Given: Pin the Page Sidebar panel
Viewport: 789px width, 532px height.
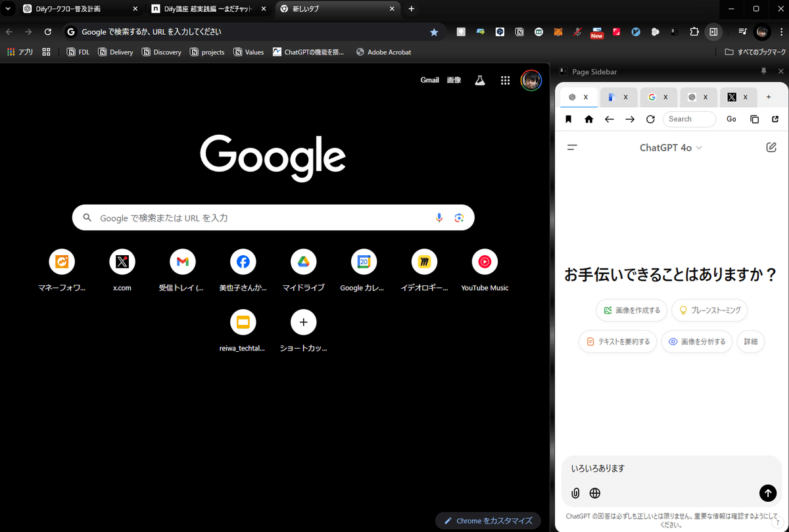Looking at the screenshot, I should click(763, 71).
